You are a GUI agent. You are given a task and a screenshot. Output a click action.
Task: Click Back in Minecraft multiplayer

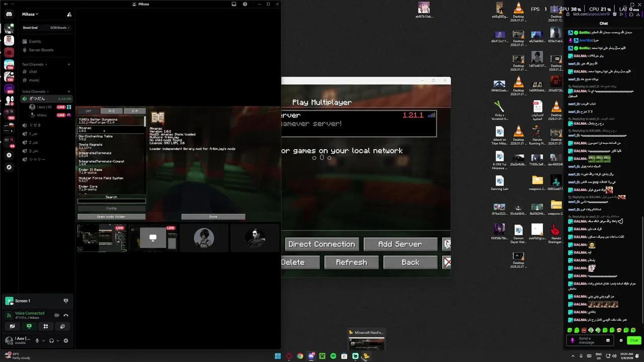point(411,262)
